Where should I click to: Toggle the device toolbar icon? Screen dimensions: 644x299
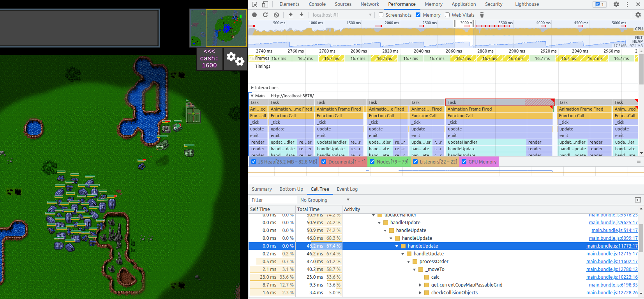pyautogui.click(x=265, y=4)
